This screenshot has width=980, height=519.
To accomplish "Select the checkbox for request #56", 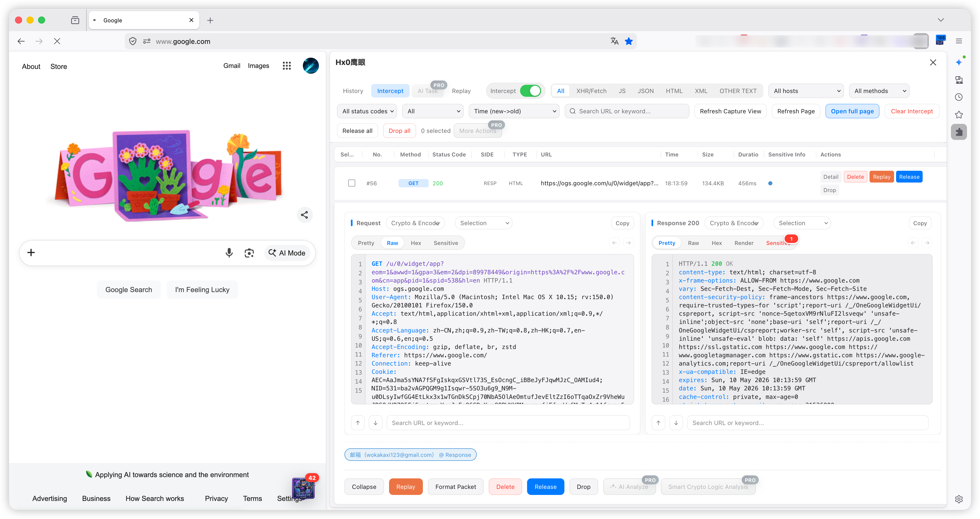I will 351,183.
